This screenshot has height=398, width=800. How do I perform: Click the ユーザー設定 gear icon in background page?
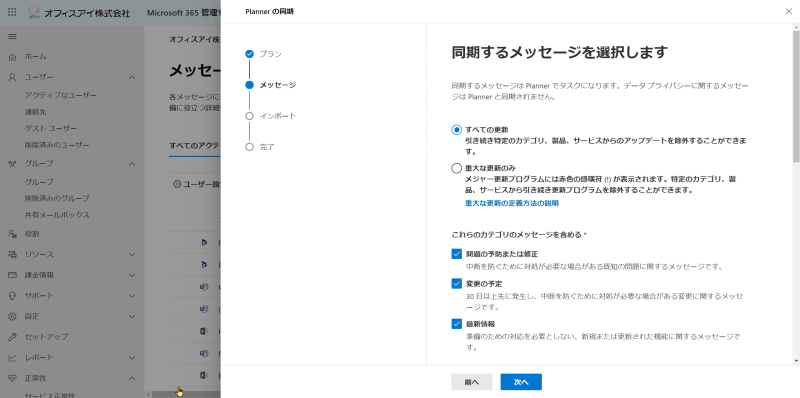(x=177, y=184)
